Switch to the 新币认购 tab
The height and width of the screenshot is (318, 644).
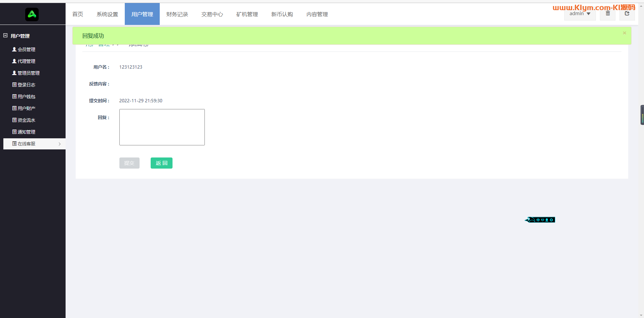point(282,14)
